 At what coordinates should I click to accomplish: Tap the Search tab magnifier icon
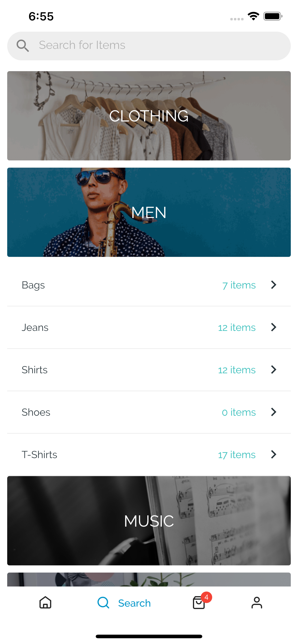click(x=103, y=603)
